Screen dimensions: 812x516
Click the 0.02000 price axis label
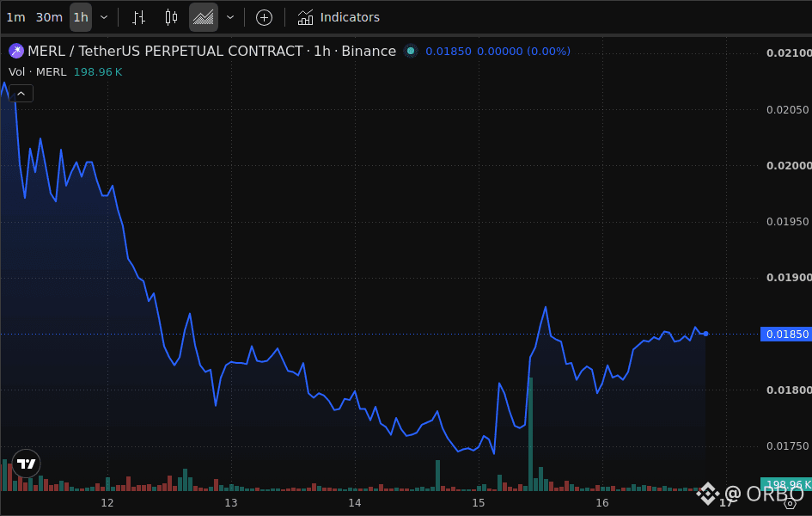point(789,166)
